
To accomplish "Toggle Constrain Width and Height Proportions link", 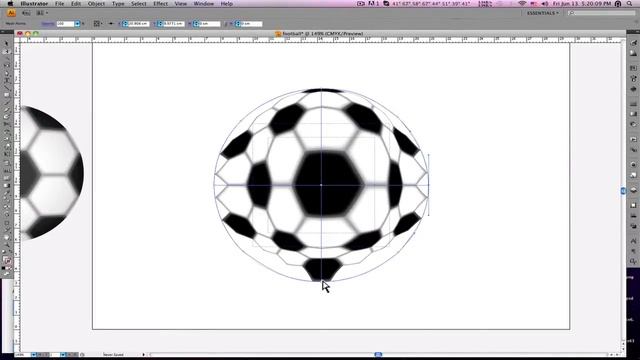I will pos(226,24).
